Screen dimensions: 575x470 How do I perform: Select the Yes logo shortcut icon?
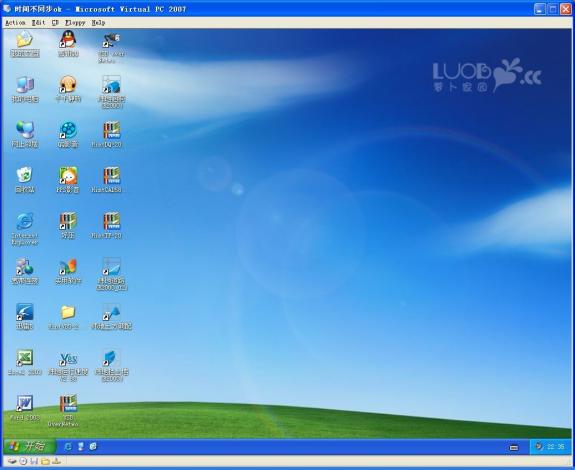(x=68, y=366)
